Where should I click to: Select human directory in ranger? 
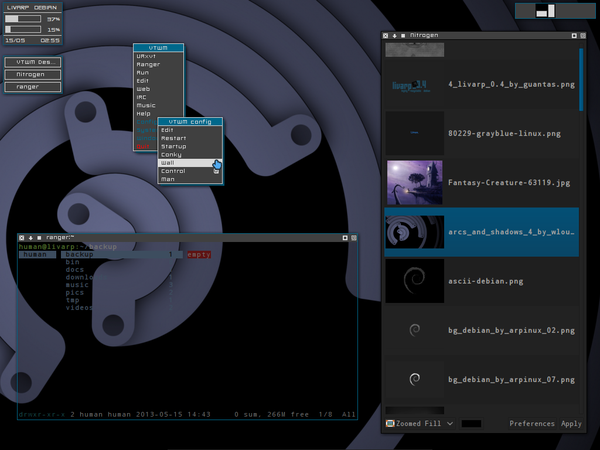point(37,254)
